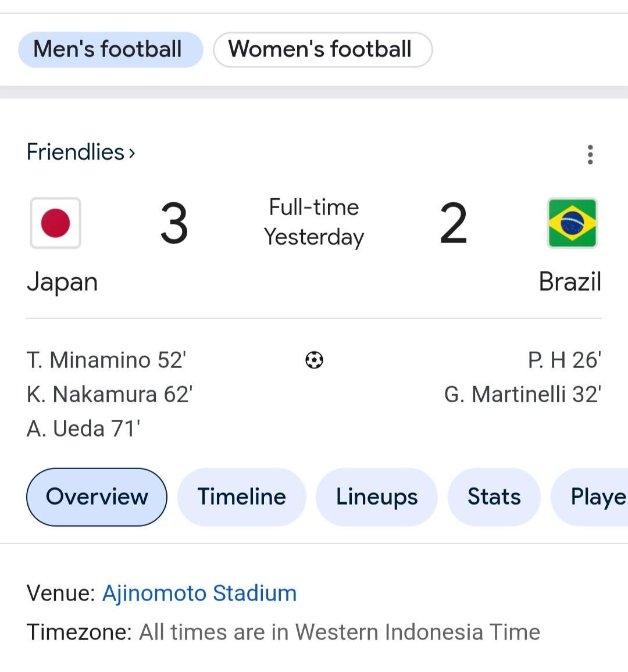Click the Brazil team name
Screen dimensions: 628x672
pyautogui.click(x=570, y=282)
